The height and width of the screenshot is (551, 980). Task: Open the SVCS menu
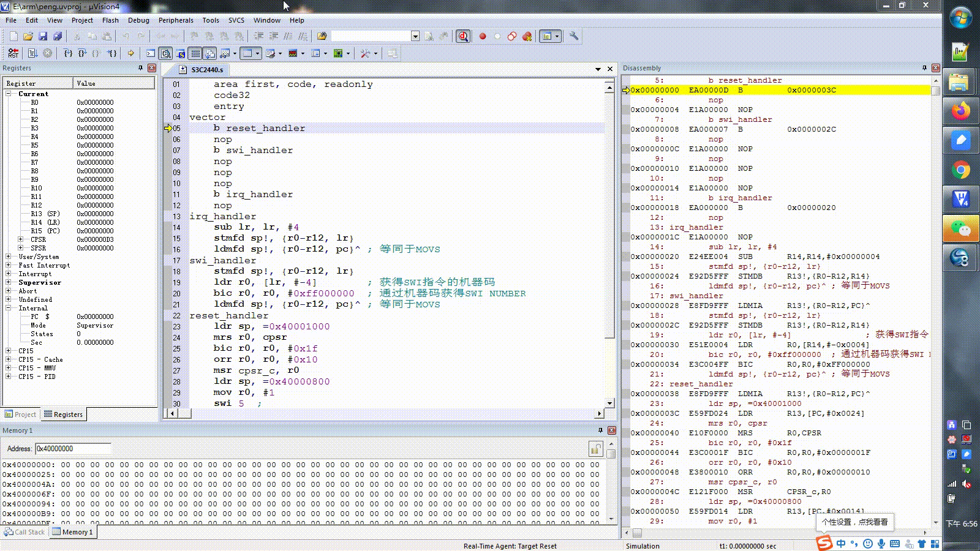(236, 20)
